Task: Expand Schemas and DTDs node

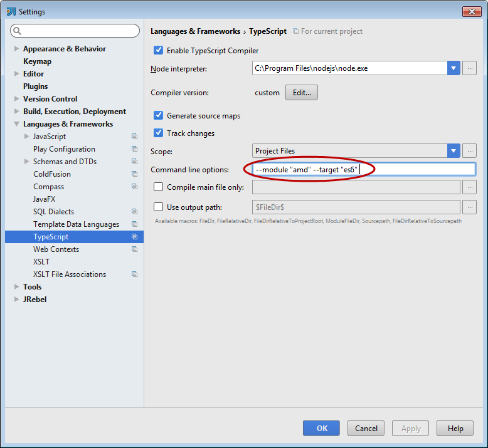Action: (x=26, y=162)
